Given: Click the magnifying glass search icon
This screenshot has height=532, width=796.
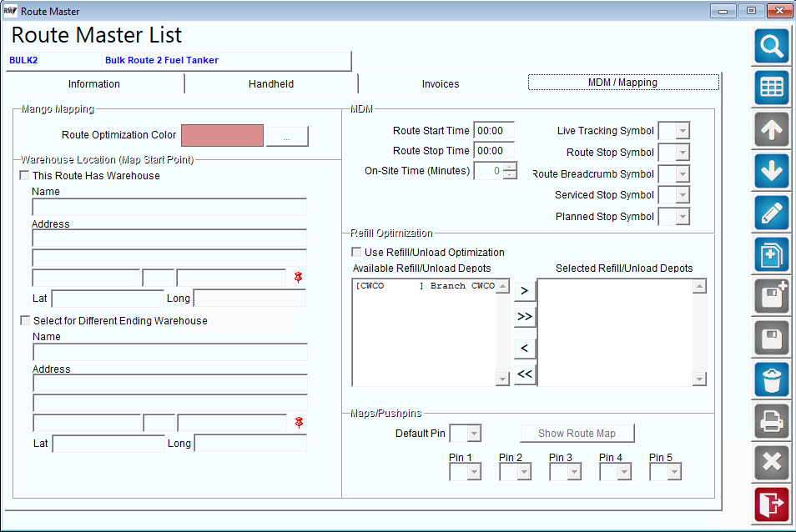Looking at the screenshot, I should pos(772,47).
